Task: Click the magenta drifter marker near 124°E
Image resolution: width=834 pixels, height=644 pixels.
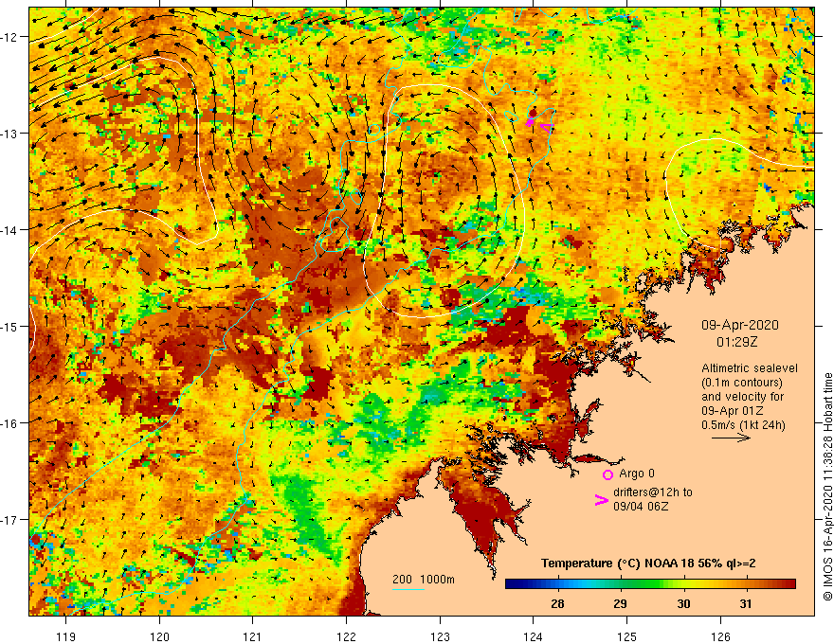Action: click(545, 127)
